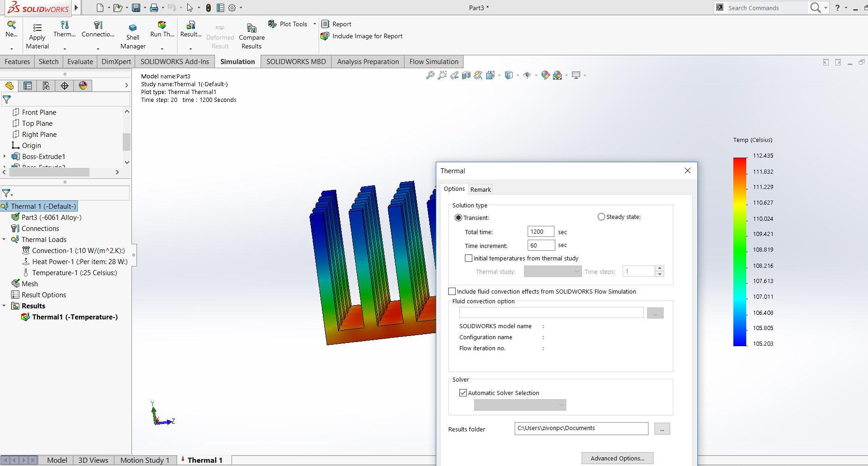Screen dimensions: 868x466
Task: Click the Connections Advisor icon
Action: (x=98, y=25)
